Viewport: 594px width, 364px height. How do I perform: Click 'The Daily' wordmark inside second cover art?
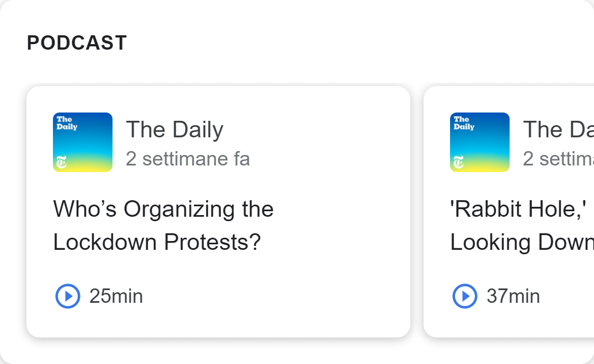click(x=464, y=123)
